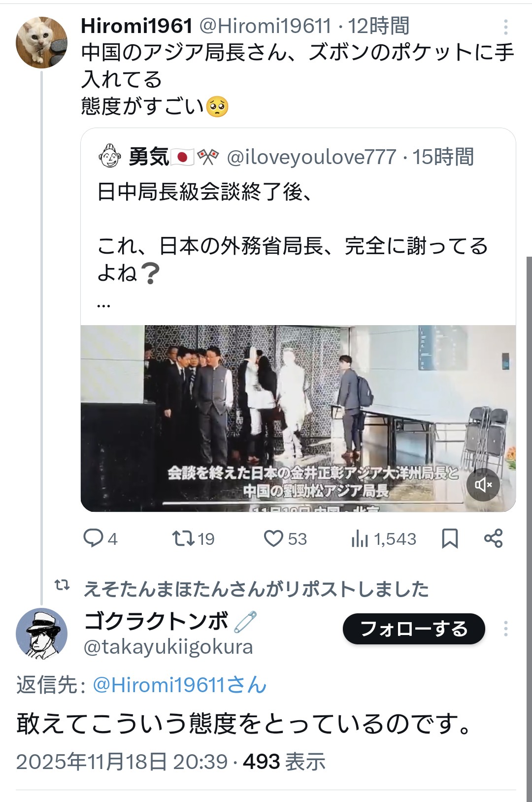Viewport: 532px width, 802px height.
Task: Open the share icon on Hiromi1961's post
Action: pyautogui.click(x=493, y=538)
